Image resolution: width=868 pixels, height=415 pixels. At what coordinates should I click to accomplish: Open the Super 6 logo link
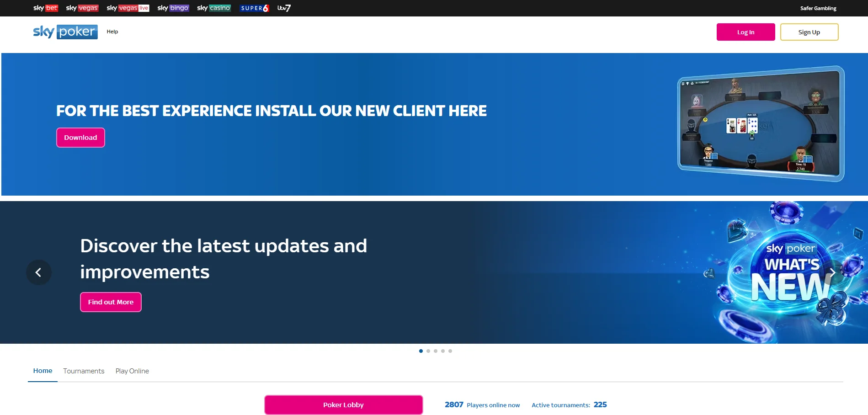tap(255, 8)
